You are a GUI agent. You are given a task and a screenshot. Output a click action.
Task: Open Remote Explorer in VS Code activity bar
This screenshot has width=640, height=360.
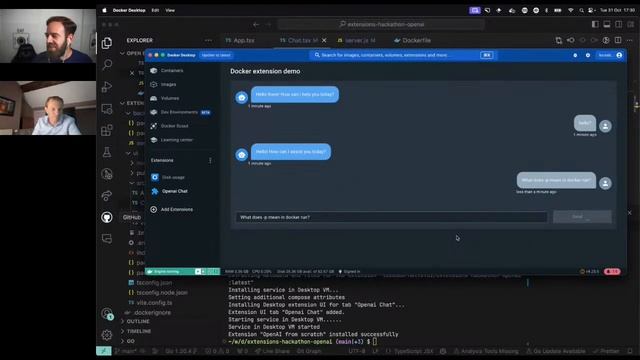tap(107, 109)
